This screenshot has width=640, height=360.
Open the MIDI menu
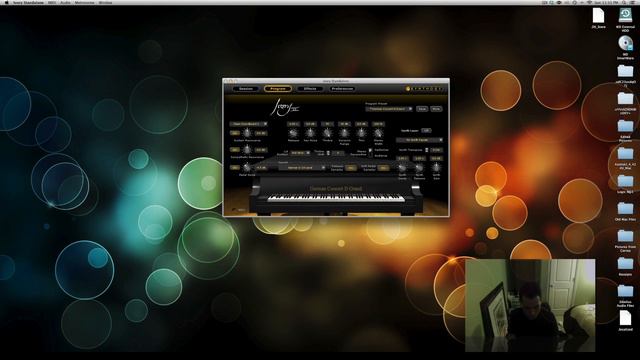(52, 2)
